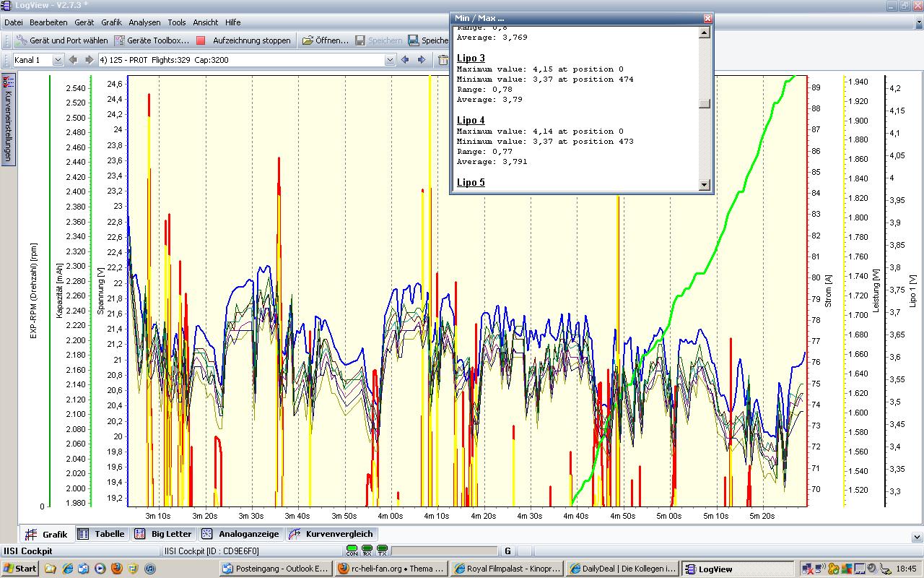Click Öffnen folder icon button
Image resolution: width=924 pixels, height=578 pixels.
pyautogui.click(x=325, y=40)
